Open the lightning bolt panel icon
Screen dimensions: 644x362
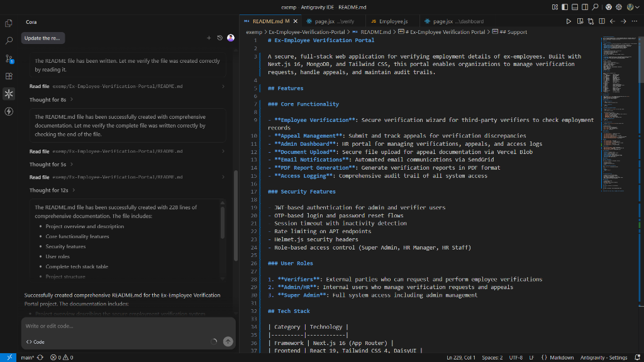point(9,112)
